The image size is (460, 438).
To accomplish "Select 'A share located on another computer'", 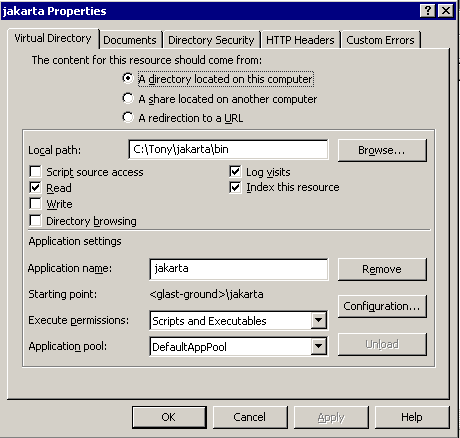I will pyautogui.click(x=128, y=99).
